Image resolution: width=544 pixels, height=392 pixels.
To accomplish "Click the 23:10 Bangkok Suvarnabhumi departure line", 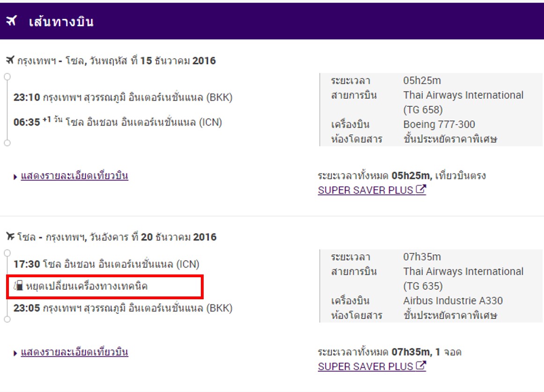I will tap(123, 97).
